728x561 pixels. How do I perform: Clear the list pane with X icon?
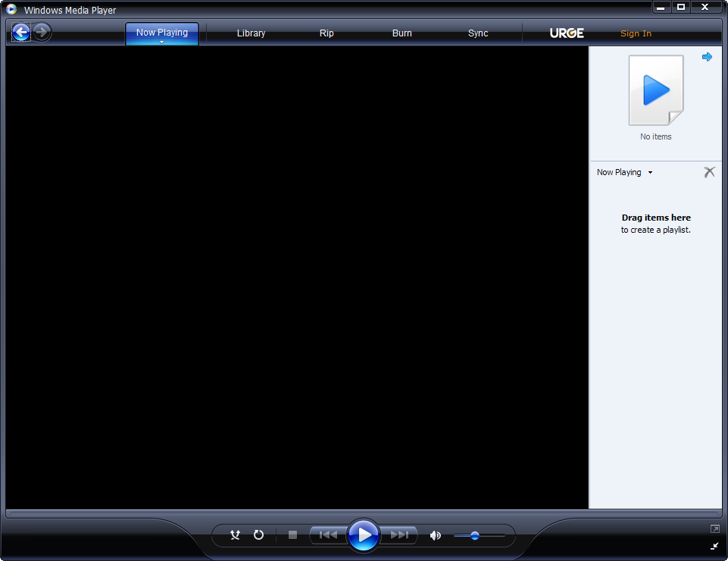pos(709,172)
